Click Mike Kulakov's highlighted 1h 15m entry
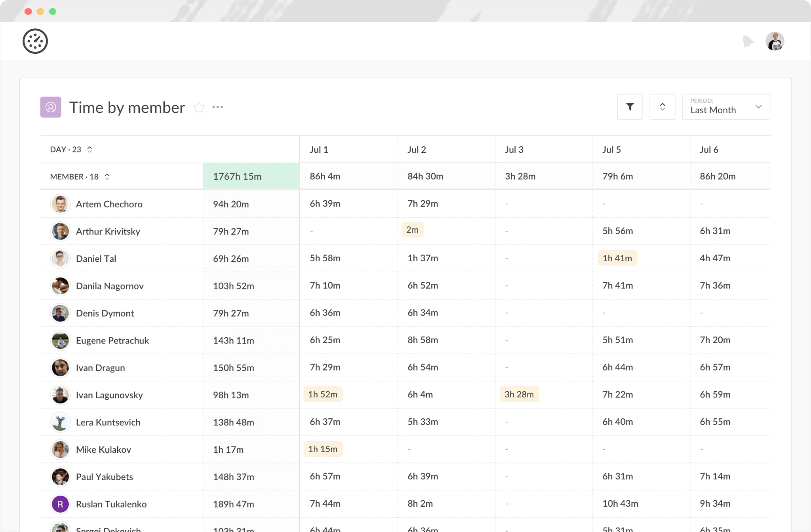Image resolution: width=811 pixels, height=532 pixels. [323, 449]
